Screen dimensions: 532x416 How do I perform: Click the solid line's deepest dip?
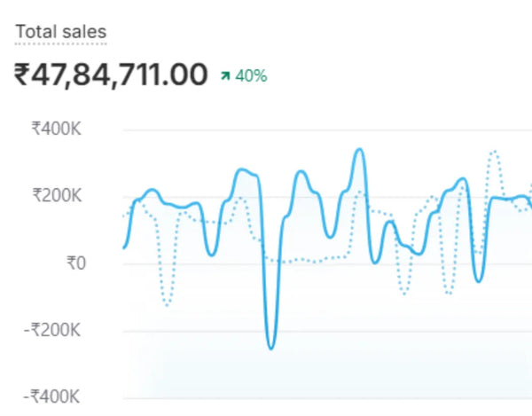click(x=271, y=348)
